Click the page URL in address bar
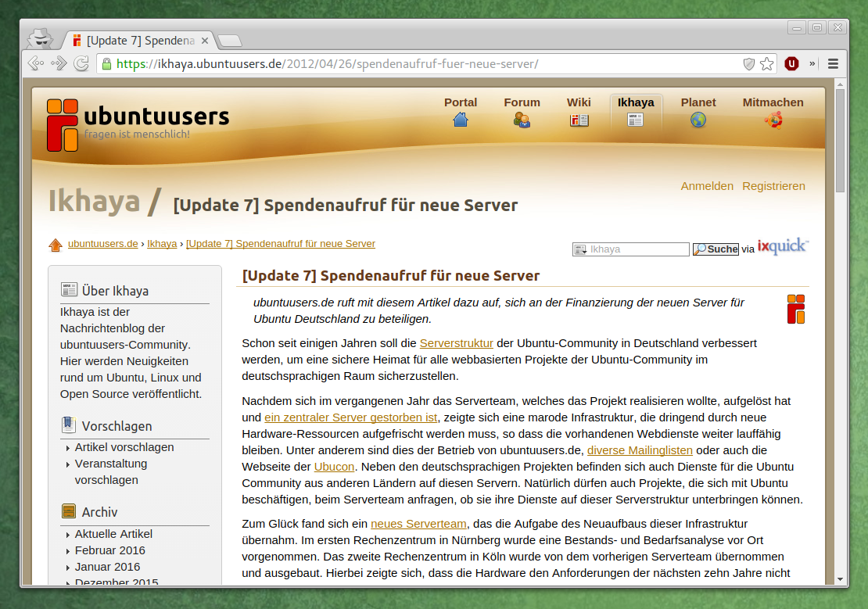 327,63
